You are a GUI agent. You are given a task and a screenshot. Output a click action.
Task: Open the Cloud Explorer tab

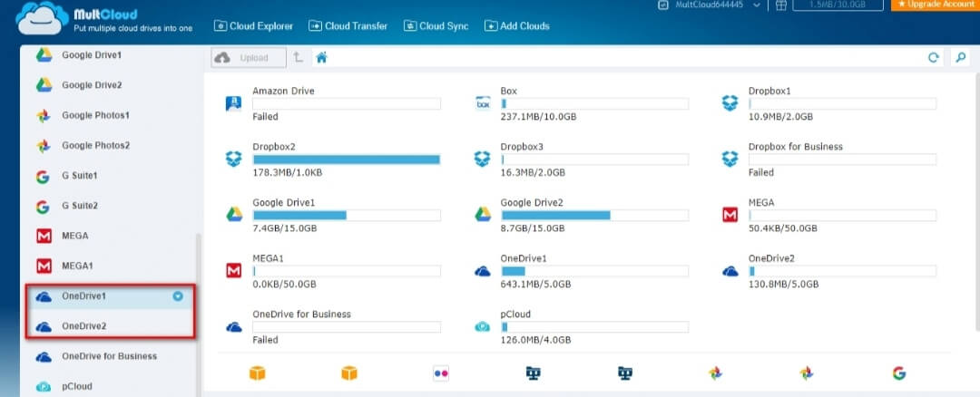pos(253,26)
